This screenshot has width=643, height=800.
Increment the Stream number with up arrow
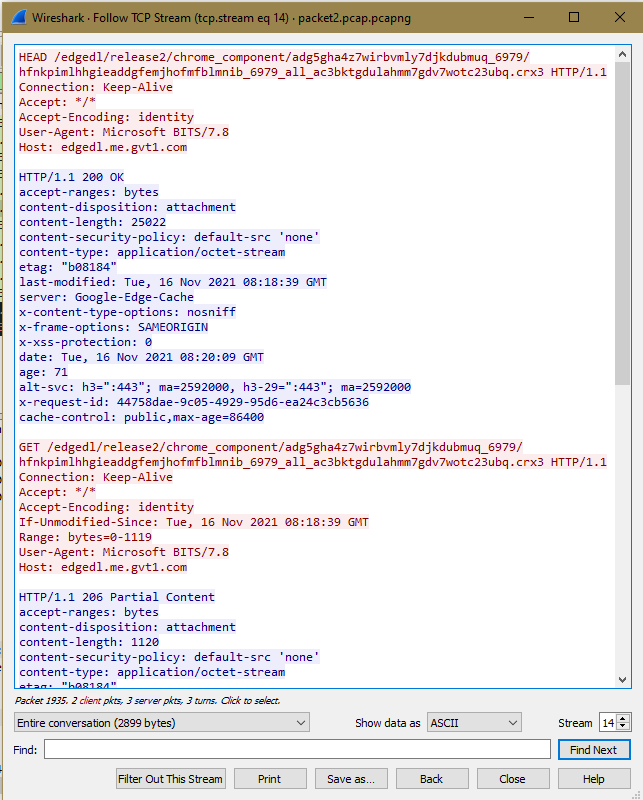coord(624,718)
